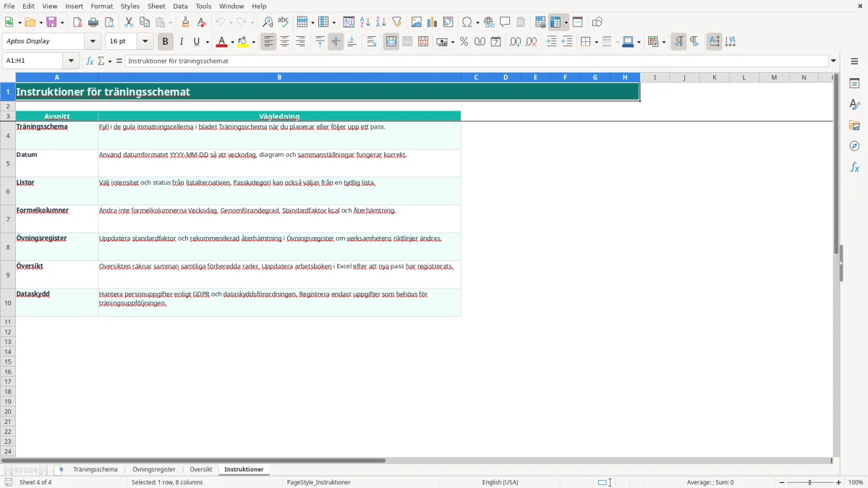Sort descending with the Z-A icon
The image size is (868, 488).
pyautogui.click(x=380, y=22)
